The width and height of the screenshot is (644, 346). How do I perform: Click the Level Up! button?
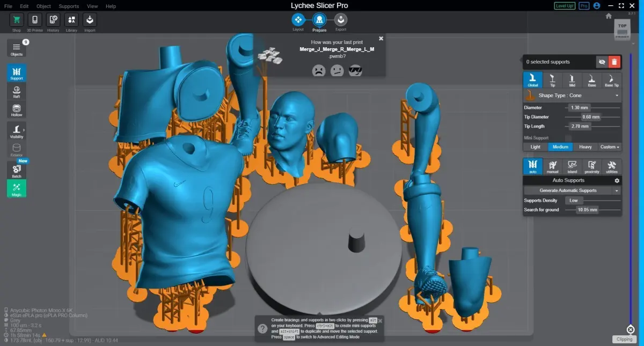click(x=565, y=6)
